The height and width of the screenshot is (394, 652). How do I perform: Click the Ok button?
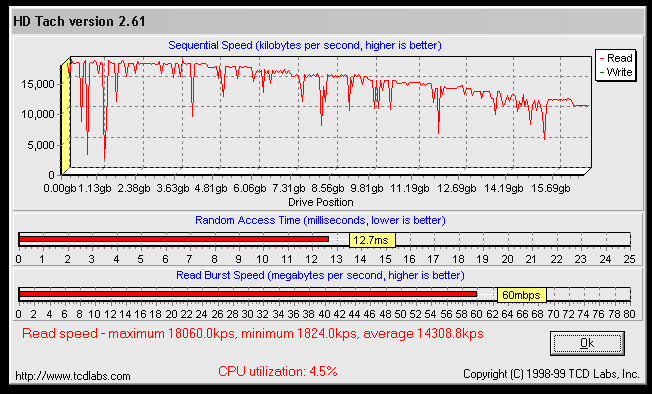[x=587, y=343]
